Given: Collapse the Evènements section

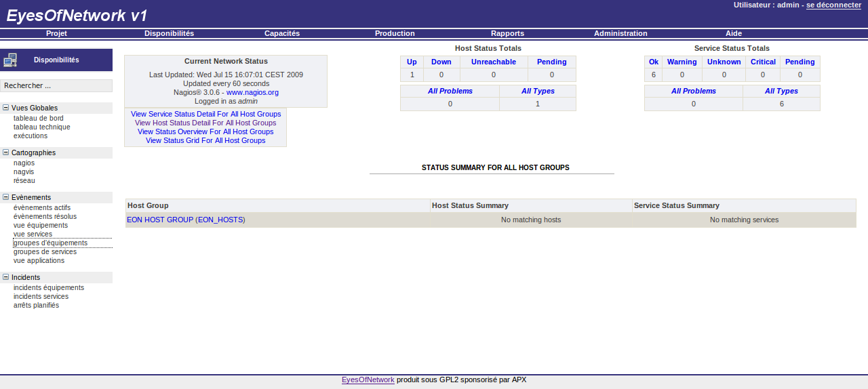Looking at the screenshot, I should tap(6, 197).
